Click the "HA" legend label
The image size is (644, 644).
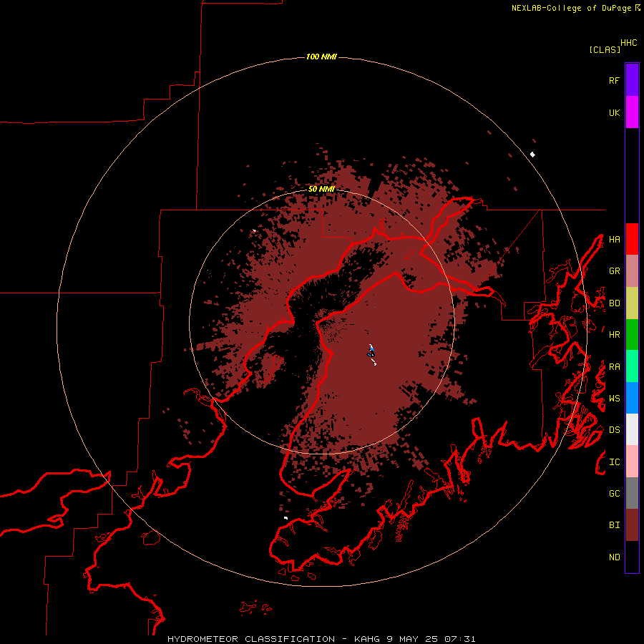click(x=615, y=240)
